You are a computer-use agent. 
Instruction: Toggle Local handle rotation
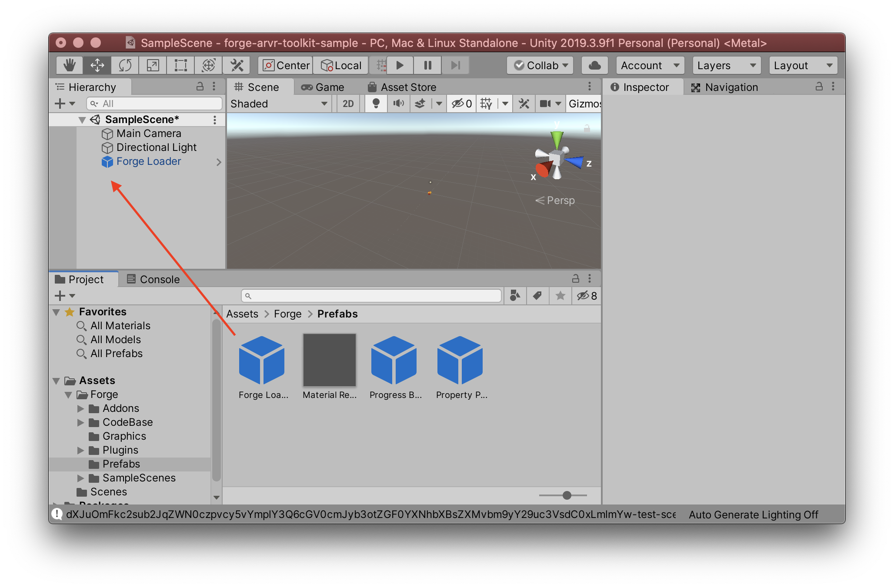coord(341,65)
